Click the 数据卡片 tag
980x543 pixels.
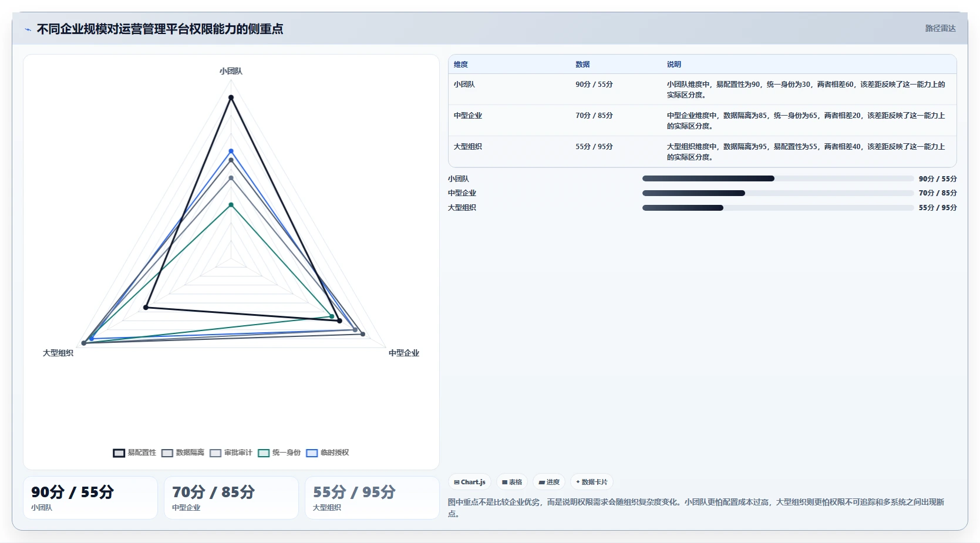pyautogui.click(x=592, y=482)
